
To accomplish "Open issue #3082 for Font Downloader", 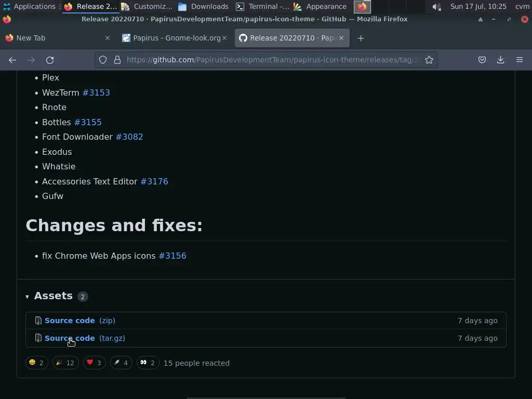I will point(129,137).
